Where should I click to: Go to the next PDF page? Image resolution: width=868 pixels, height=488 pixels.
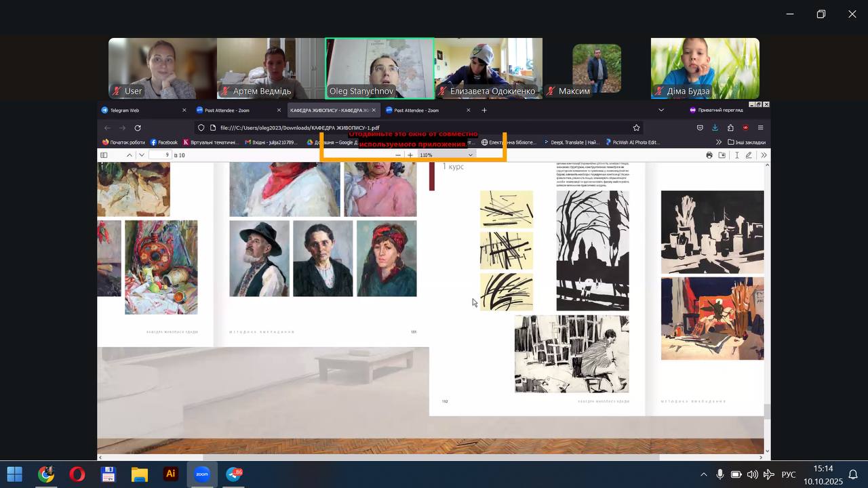(x=141, y=155)
